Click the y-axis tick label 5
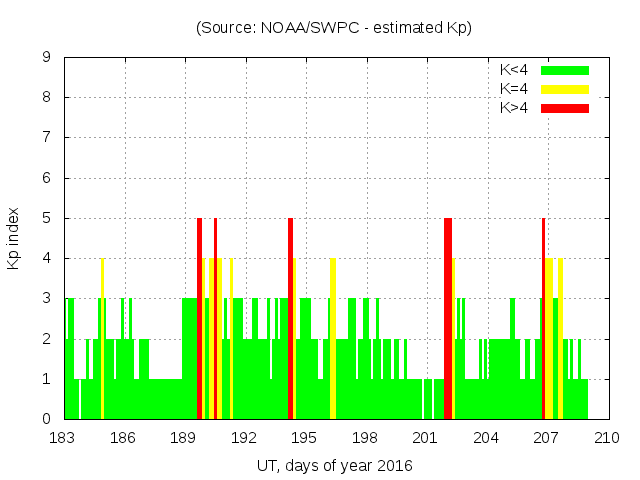The width and height of the screenshot is (640, 480). pos(47,218)
